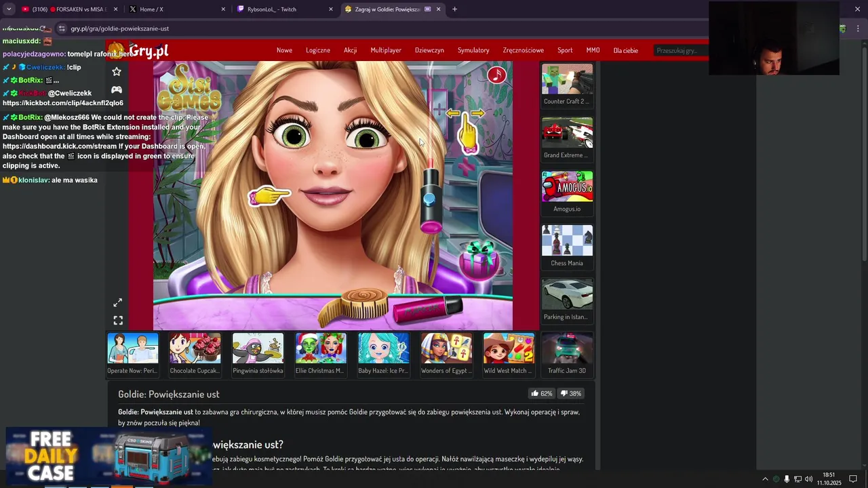The height and width of the screenshot is (488, 868).
Task: Open the Logiczne menu category
Action: pos(318,50)
